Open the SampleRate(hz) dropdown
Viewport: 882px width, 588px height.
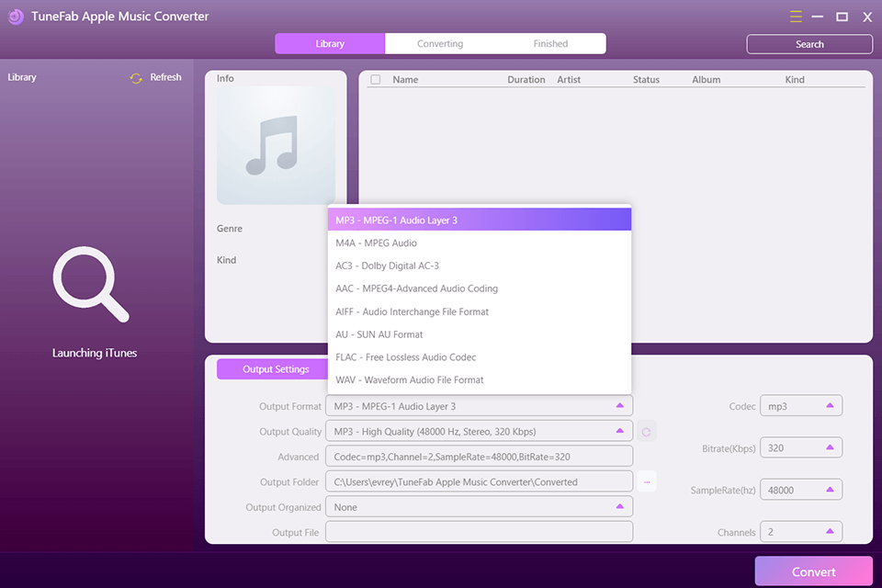pos(800,489)
